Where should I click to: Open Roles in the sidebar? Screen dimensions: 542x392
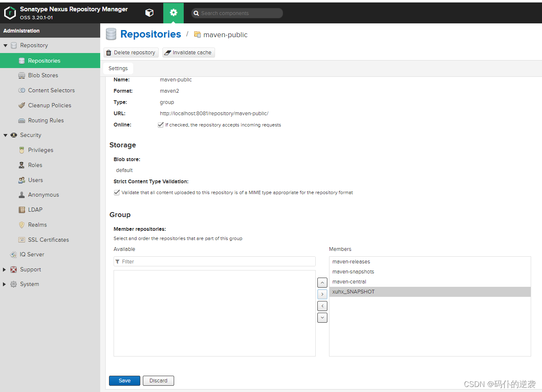tap(50, 165)
